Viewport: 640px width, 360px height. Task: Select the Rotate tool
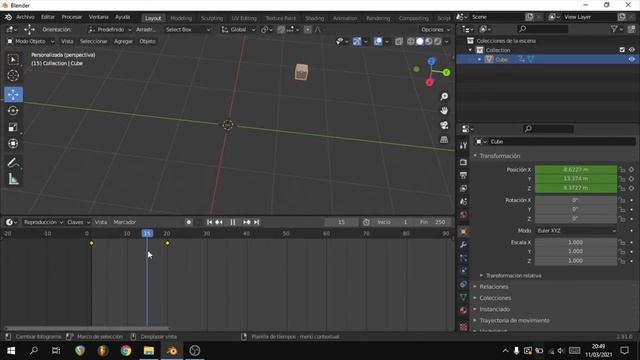click(x=13, y=111)
